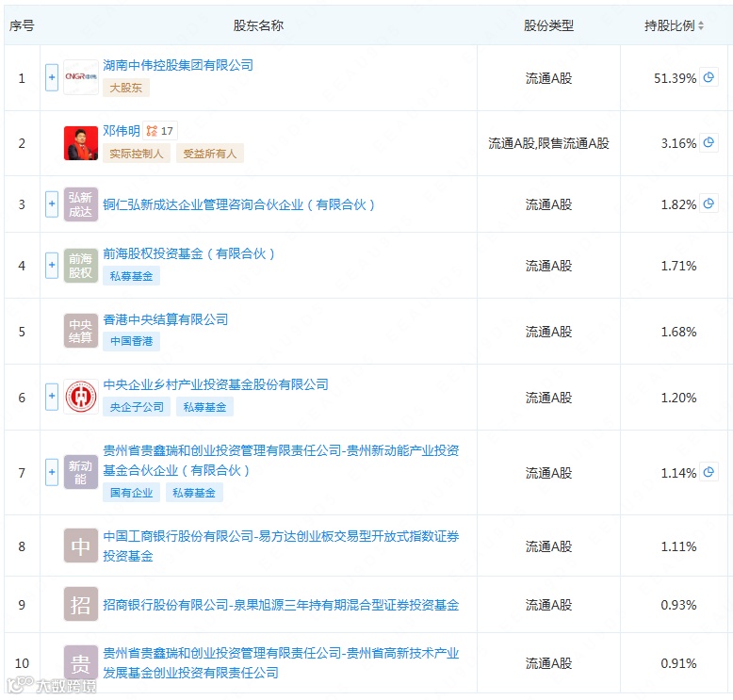The width and height of the screenshot is (733, 700).
Task: Open 湖南中伟控股集团有限公司 link
Action: [x=178, y=65]
